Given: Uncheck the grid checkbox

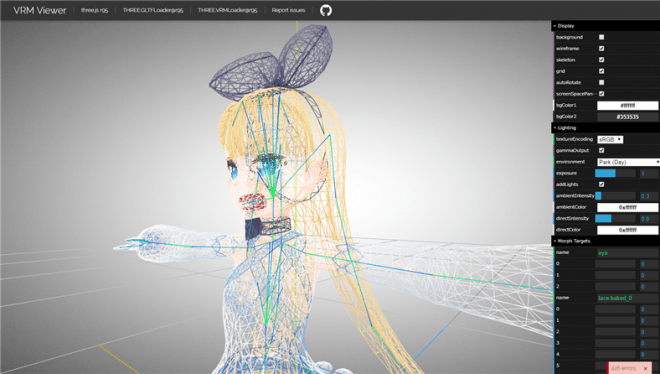Looking at the screenshot, I should (601, 71).
